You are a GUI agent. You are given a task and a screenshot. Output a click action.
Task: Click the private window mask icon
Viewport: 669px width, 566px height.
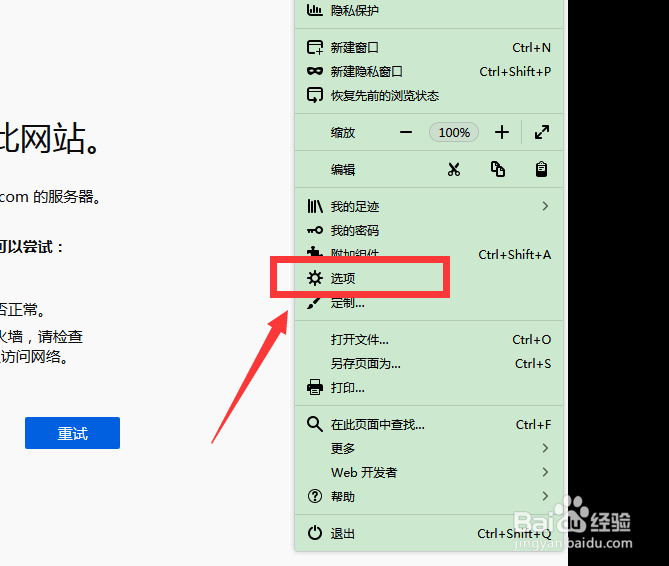pyautogui.click(x=315, y=71)
